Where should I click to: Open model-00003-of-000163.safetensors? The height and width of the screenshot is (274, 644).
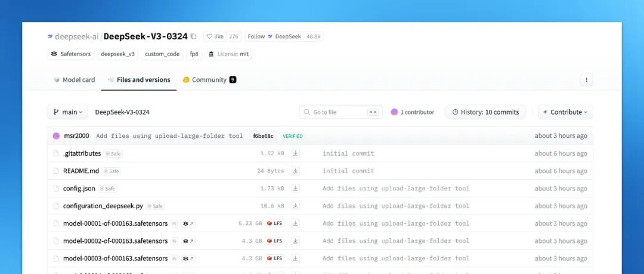(116, 258)
